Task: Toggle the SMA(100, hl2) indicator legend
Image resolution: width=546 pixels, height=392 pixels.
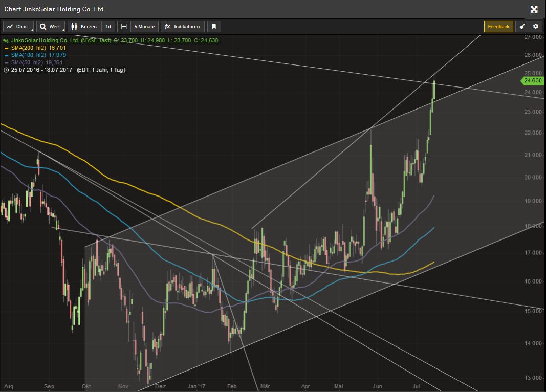Action: pos(37,55)
